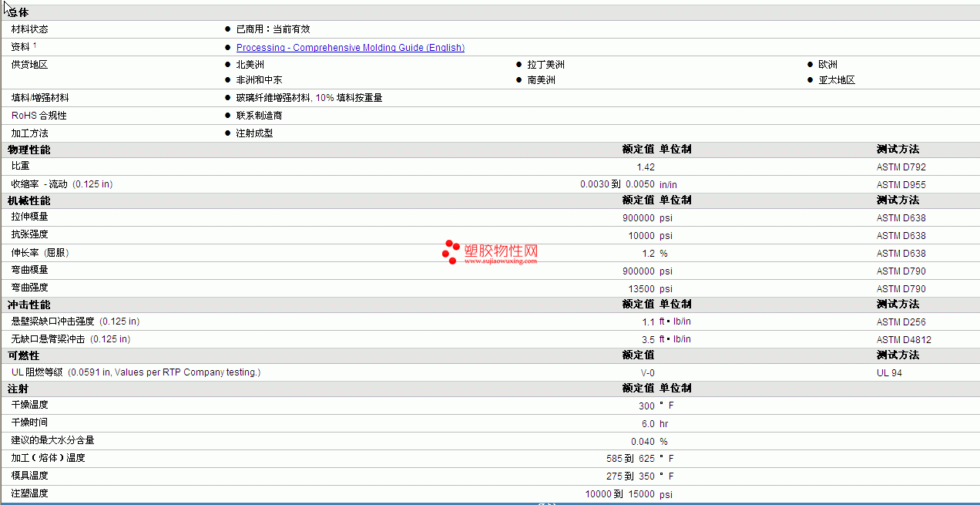The image size is (980, 505).
Task: Click the 已商用：当前有效 status value
Action: [x=273, y=29]
